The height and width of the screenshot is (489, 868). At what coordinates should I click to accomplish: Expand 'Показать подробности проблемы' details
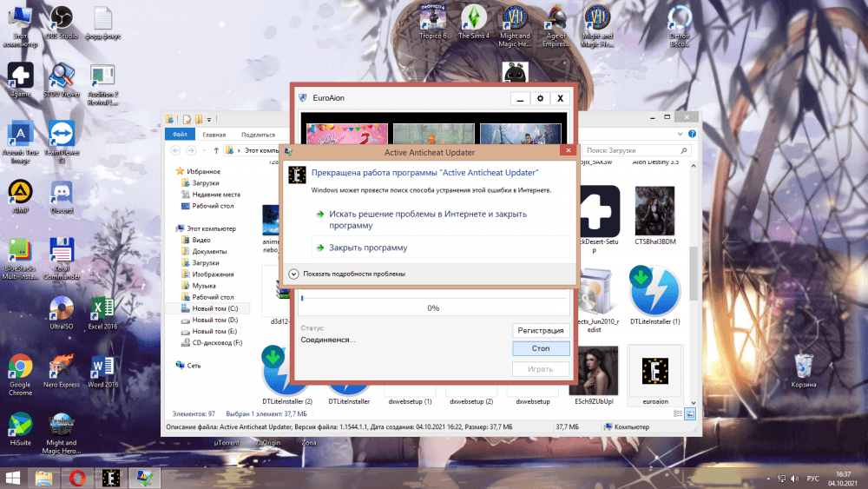(x=294, y=274)
